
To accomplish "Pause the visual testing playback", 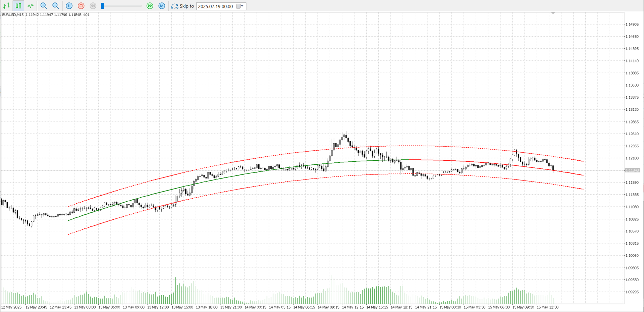I will coord(69,6).
